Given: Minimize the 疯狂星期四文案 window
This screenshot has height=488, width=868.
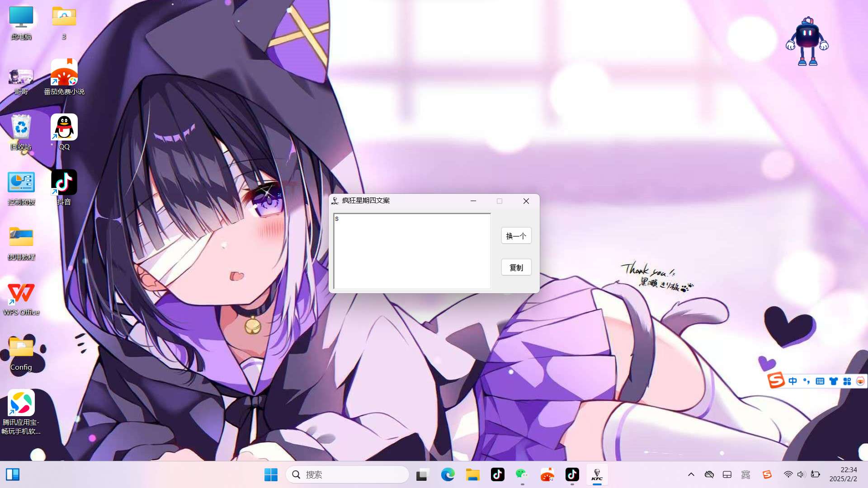Looking at the screenshot, I should tap(473, 201).
